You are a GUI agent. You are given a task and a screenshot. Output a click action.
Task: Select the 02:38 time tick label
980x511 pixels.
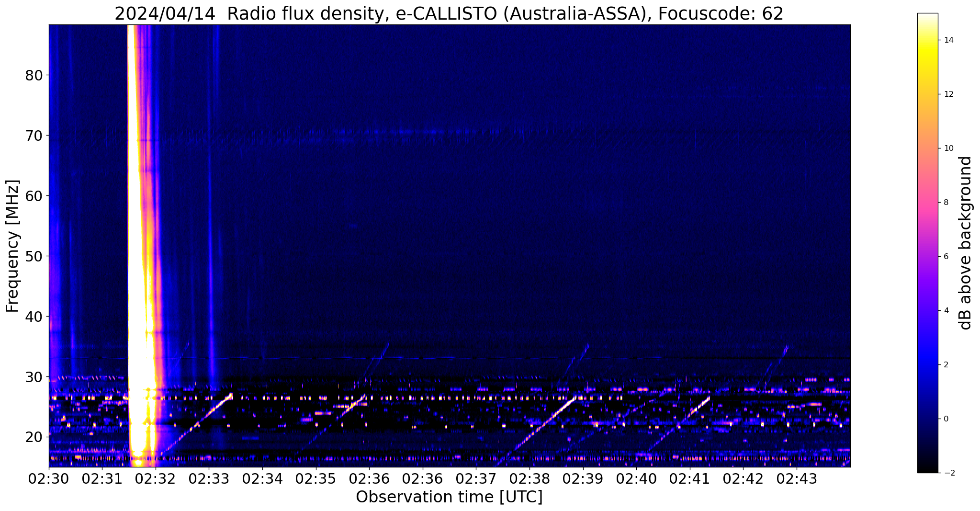point(530,478)
